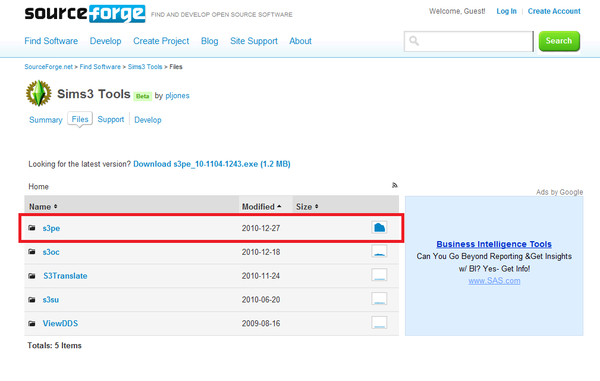Click Sims3 Tools in the breadcrumb
The image size is (600, 381).
pos(145,67)
